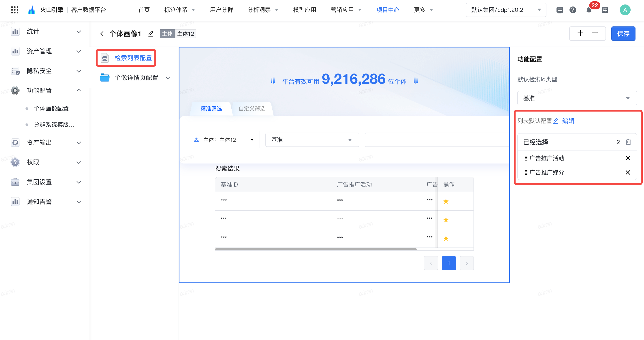Open the 基准 ID type dropdown in filter
This screenshot has width=644, height=340.
pos(312,140)
